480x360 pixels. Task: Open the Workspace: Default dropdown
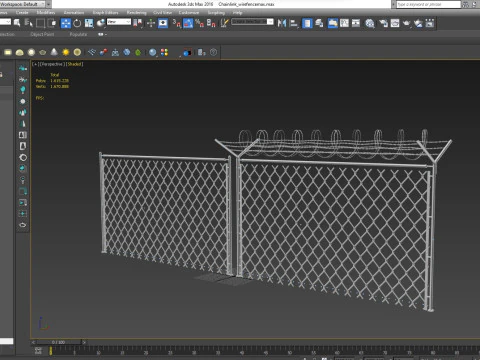point(22,4)
